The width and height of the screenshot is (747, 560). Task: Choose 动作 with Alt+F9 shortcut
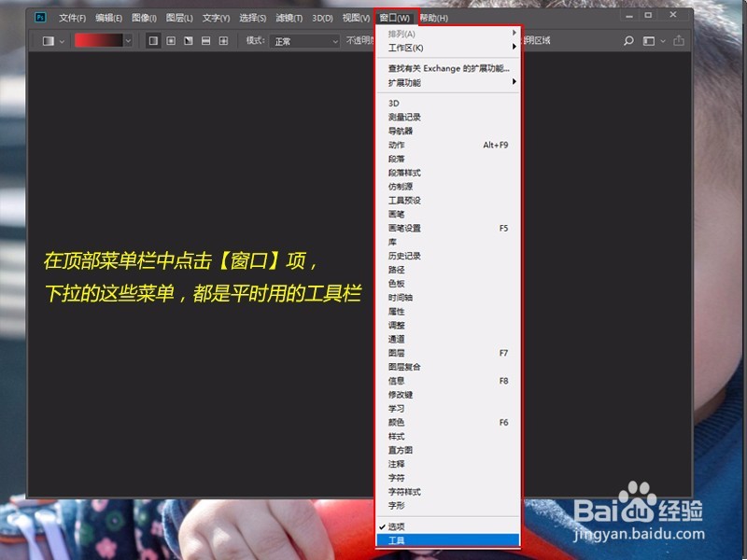pyautogui.click(x=448, y=145)
